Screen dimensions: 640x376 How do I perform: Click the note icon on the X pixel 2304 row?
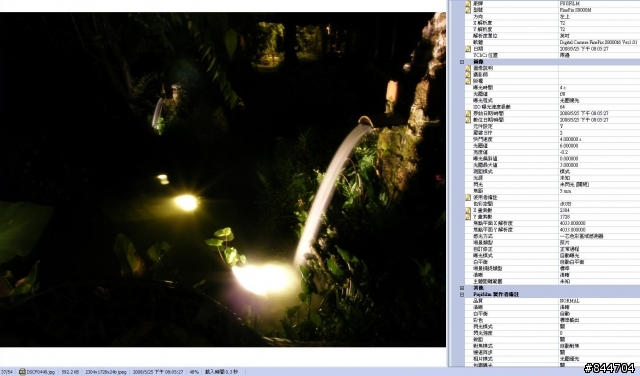point(468,210)
